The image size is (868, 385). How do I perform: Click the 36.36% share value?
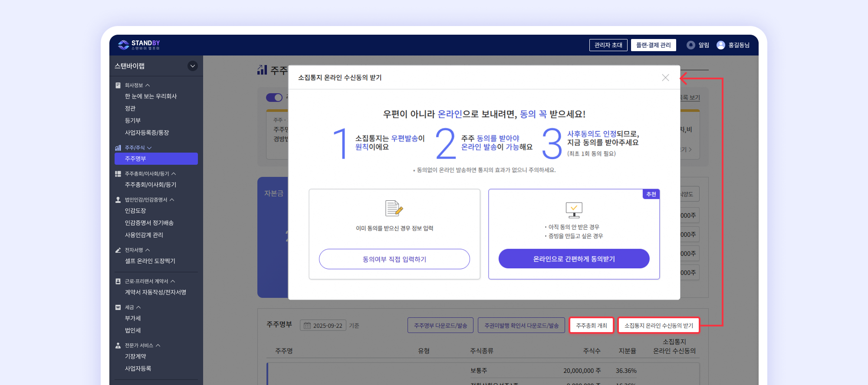click(x=626, y=371)
